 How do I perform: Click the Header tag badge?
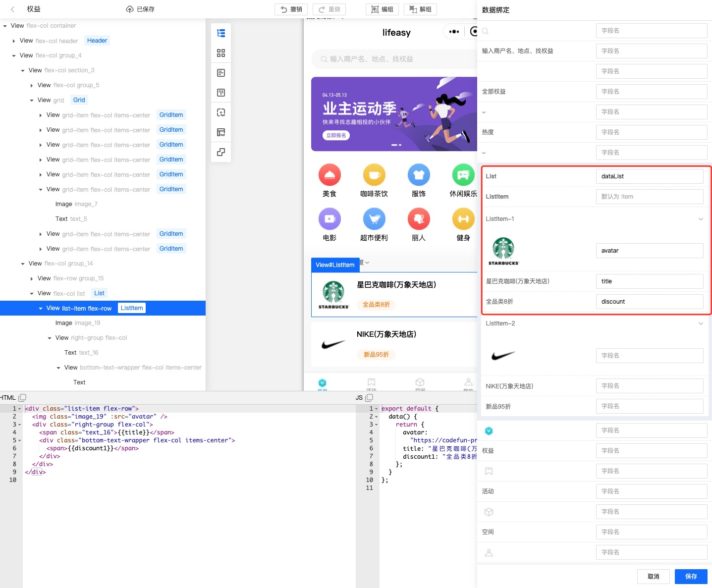[97, 41]
